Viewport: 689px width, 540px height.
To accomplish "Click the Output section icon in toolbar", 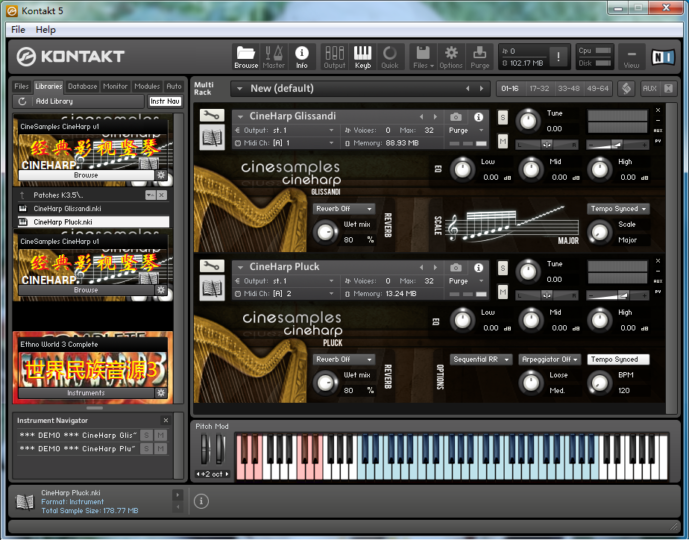I will (334, 53).
